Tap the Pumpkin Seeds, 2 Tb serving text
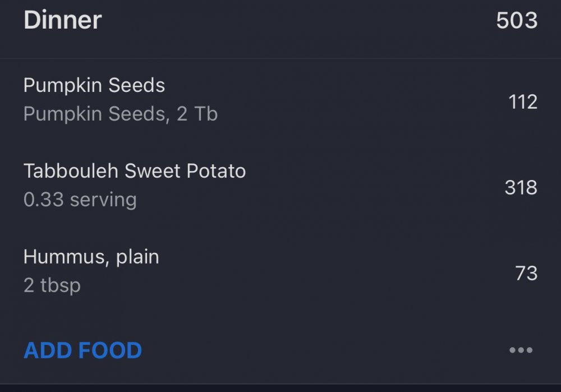Screen dimensions: 561x392 click(x=120, y=114)
